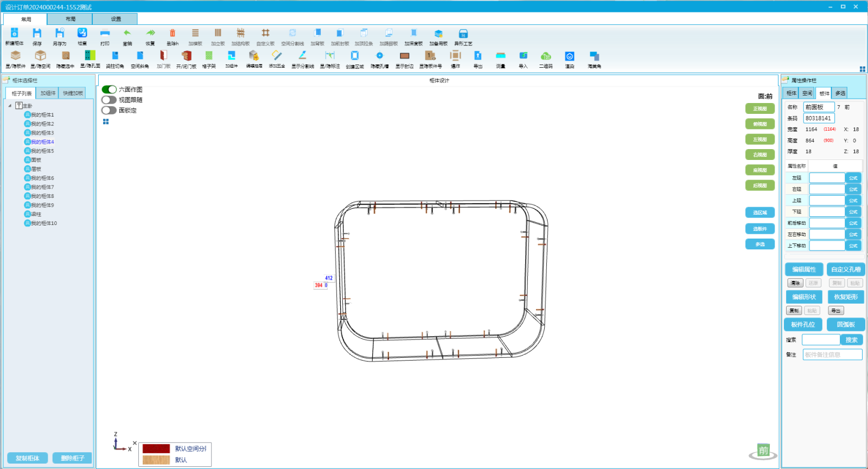Click the 隐藏选中 hide selected icon
This screenshot has height=469, width=868.
[x=65, y=55]
